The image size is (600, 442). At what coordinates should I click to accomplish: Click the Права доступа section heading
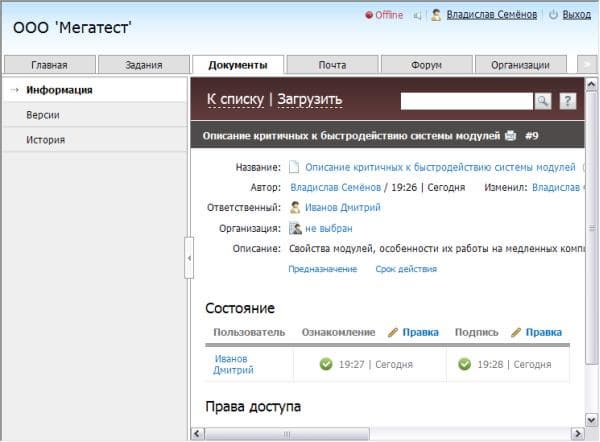point(253,406)
